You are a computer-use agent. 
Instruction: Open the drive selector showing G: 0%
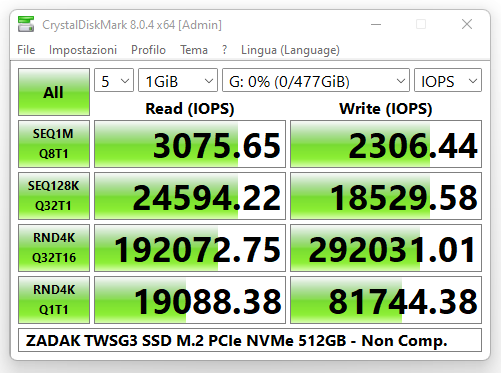(316, 80)
